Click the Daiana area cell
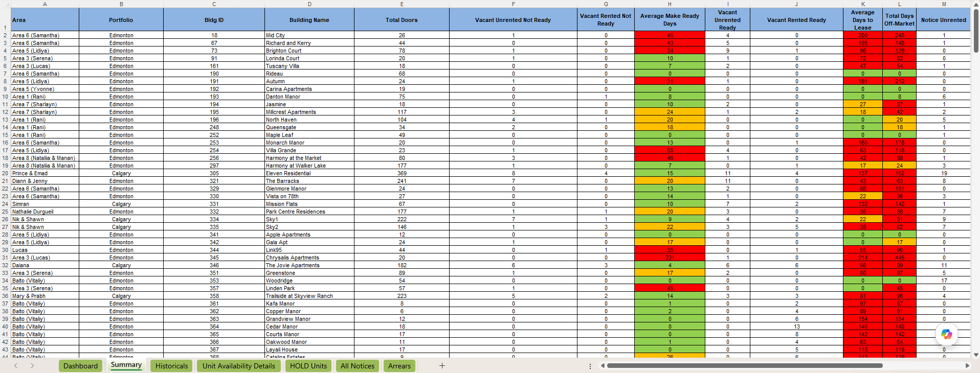The width and height of the screenshot is (980, 373). [x=45, y=265]
